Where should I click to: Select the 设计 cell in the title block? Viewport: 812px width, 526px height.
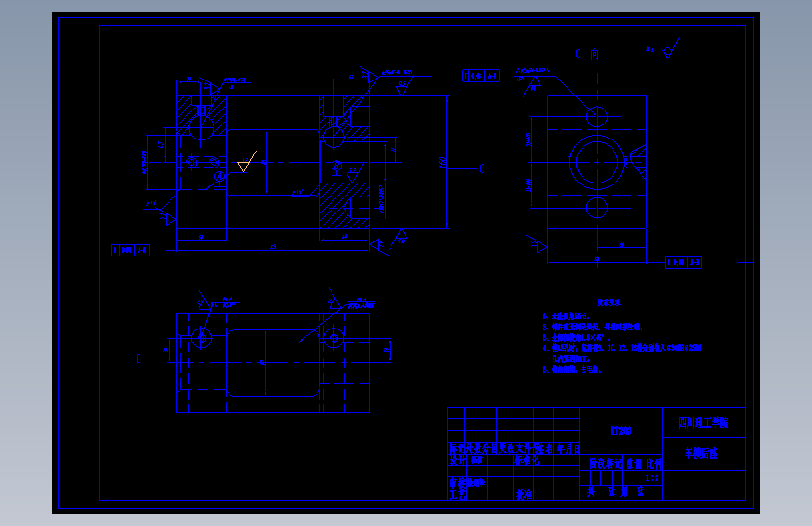pos(457,460)
